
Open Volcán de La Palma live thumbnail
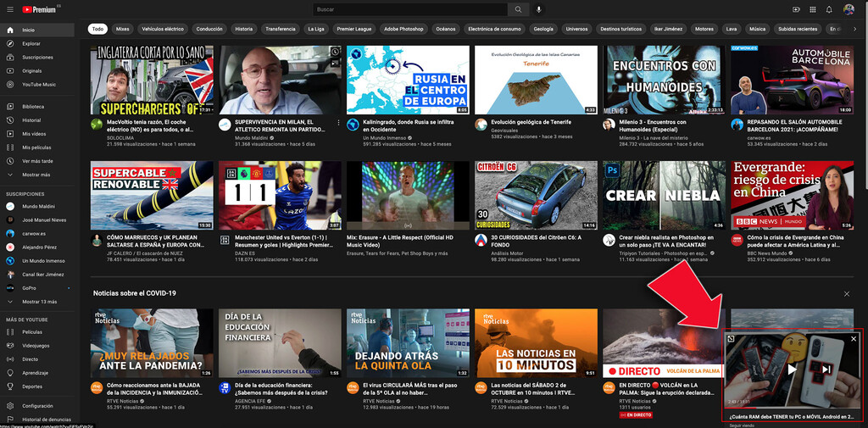coord(664,343)
